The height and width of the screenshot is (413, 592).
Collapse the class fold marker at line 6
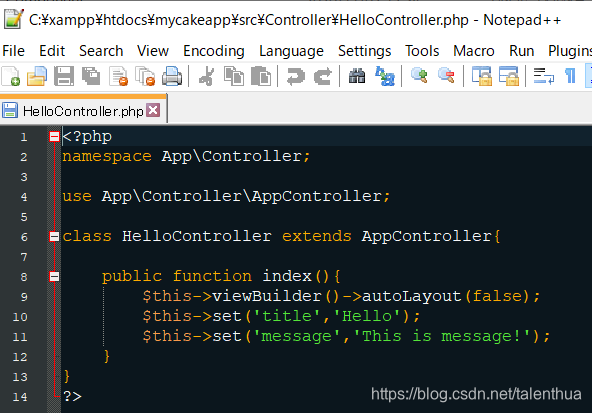coord(54,236)
